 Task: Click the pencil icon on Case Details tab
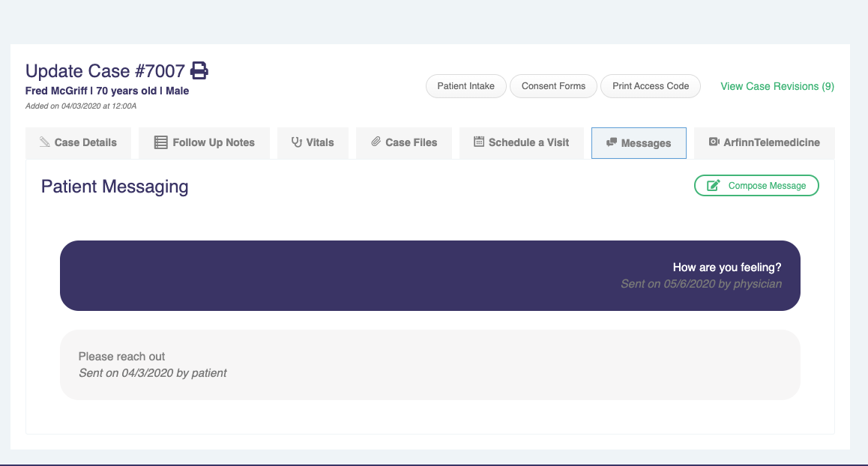click(45, 142)
